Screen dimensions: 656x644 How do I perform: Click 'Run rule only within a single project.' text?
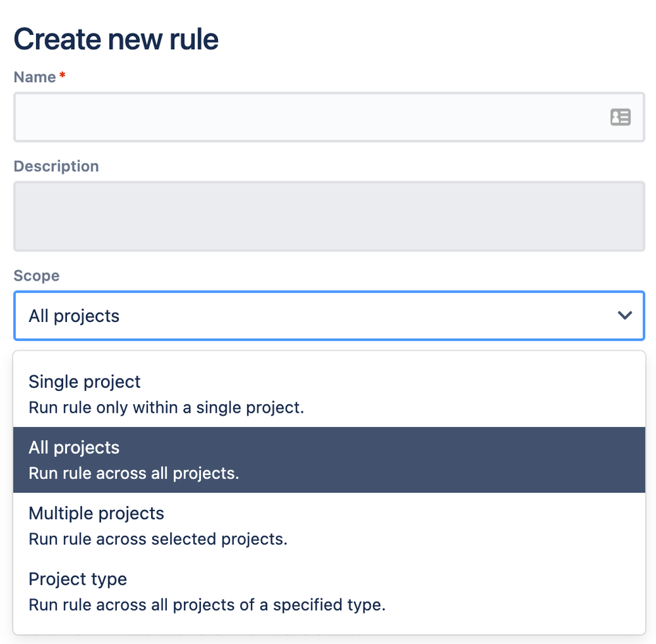(x=166, y=407)
